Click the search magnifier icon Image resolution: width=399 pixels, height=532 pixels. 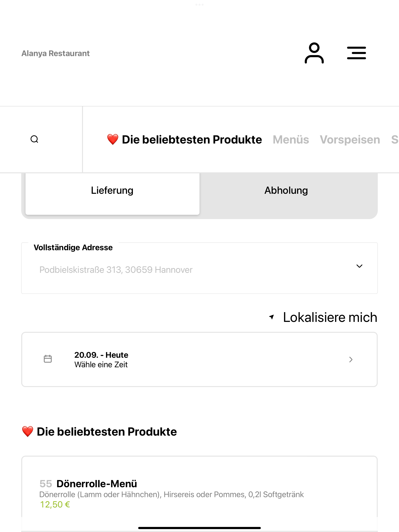[34, 139]
